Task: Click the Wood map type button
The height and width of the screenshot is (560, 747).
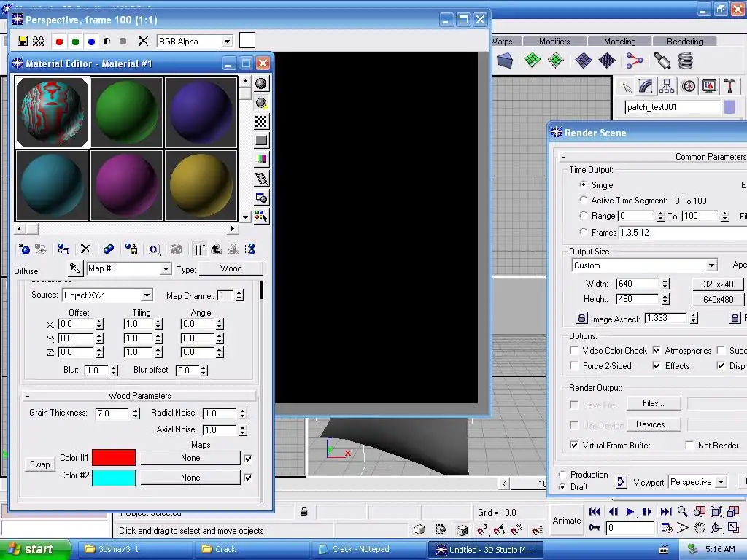Action: tap(231, 268)
